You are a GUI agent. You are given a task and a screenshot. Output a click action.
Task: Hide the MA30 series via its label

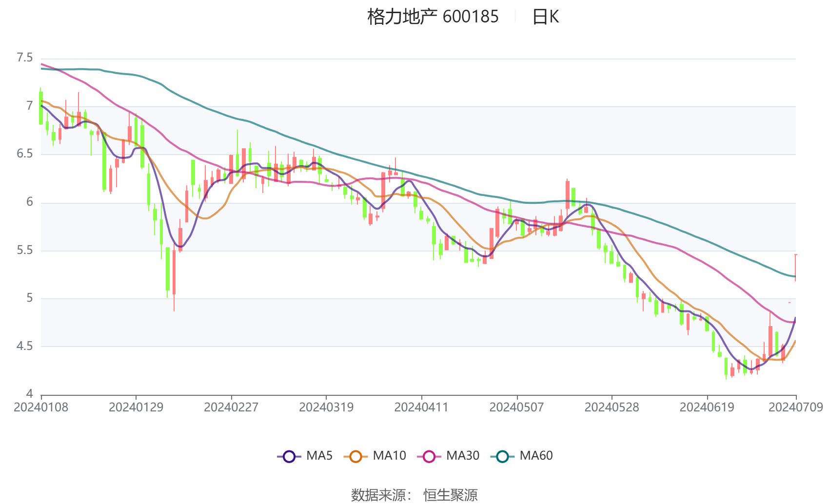click(463, 456)
